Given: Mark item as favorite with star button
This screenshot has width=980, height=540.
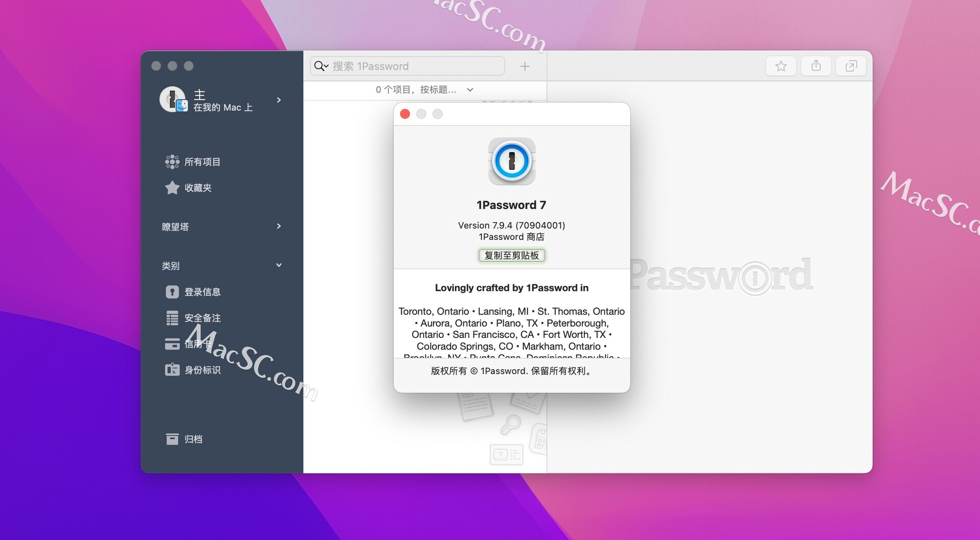Looking at the screenshot, I should tap(781, 66).
